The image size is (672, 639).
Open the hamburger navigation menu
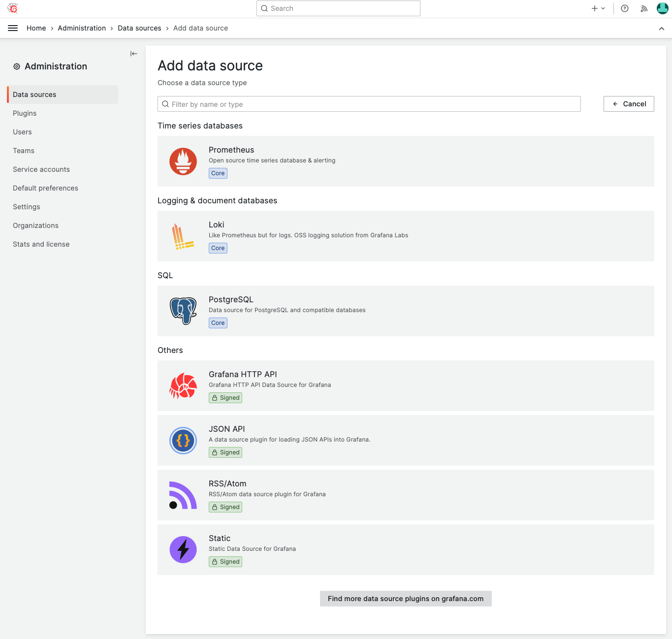(13, 28)
